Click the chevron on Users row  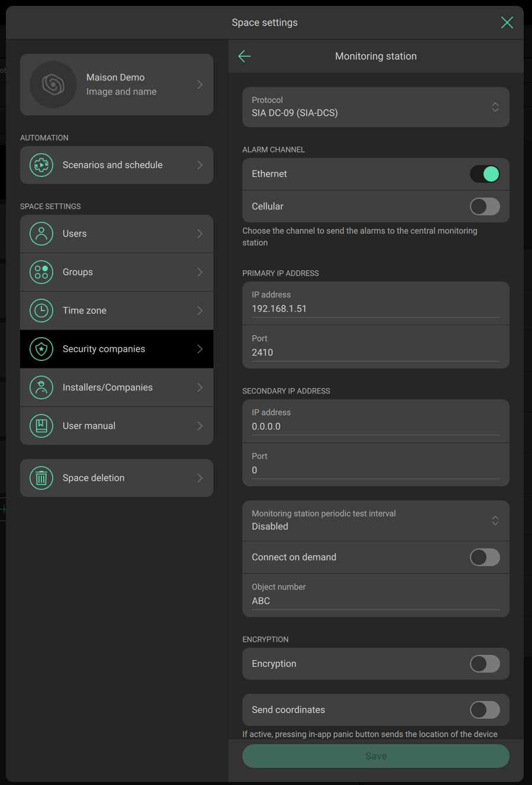(200, 234)
